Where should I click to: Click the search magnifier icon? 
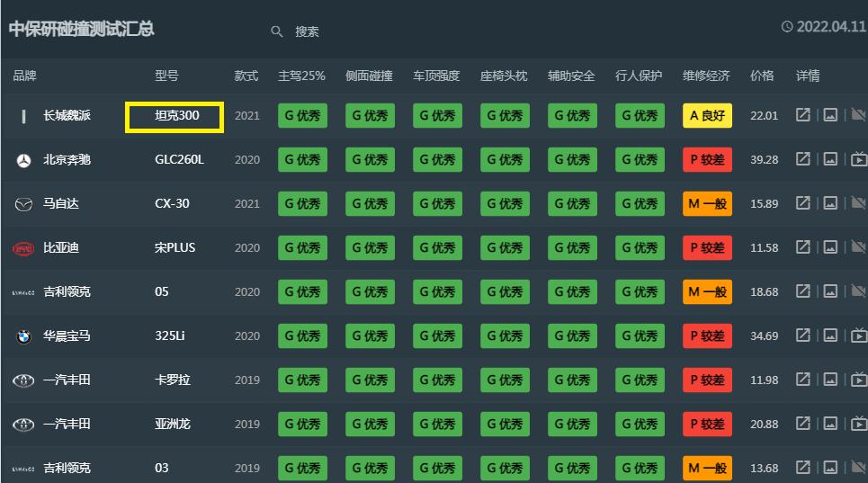[x=277, y=31]
